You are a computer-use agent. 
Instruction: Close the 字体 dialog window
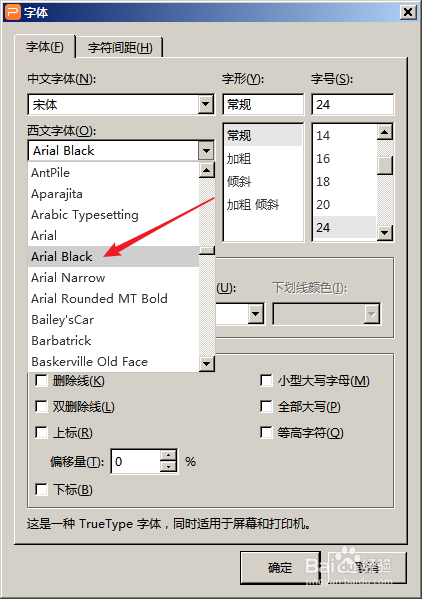click(x=408, y=13)
